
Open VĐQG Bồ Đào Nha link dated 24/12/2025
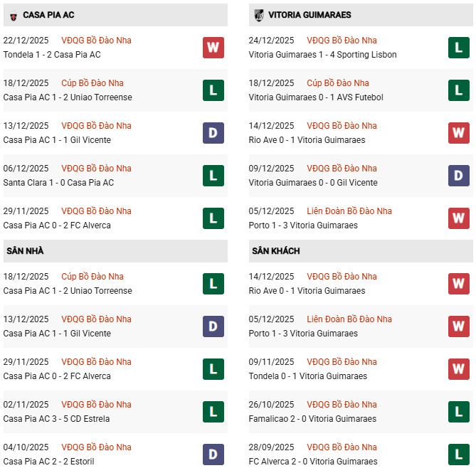(x=342, y=41)
